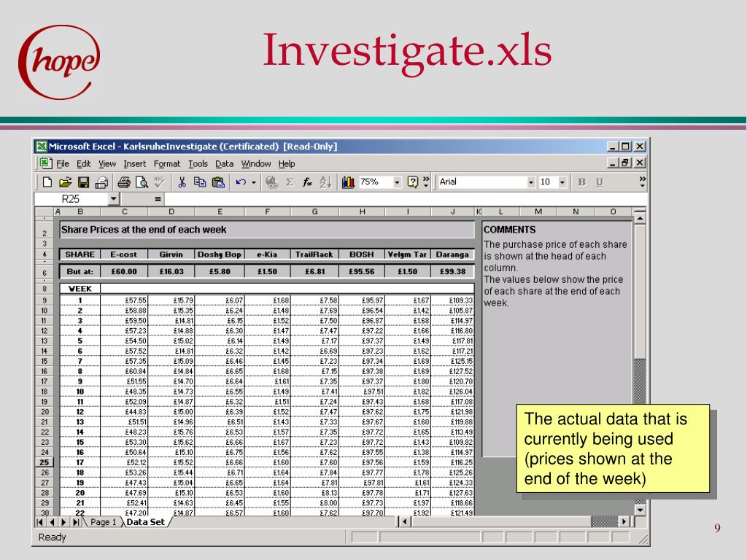747x560 pixels.
Task: Click the Cut scissors icon
Action: pos(182,182)
